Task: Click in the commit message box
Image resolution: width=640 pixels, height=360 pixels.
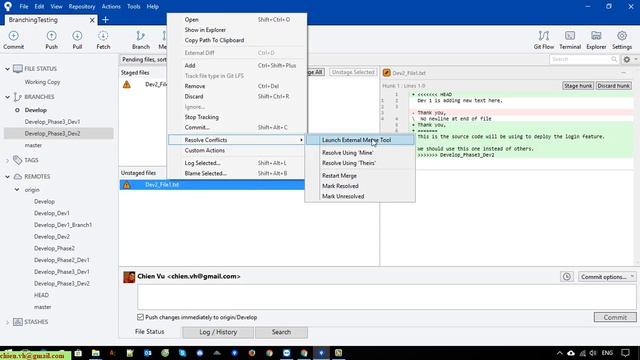Action: [x=386, y=297]
